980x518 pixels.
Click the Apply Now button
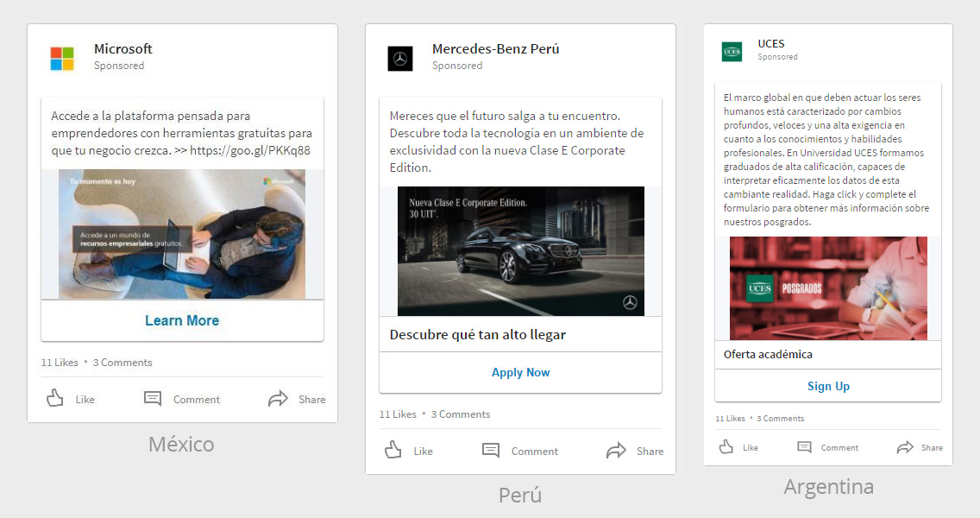tap(521, 372)
